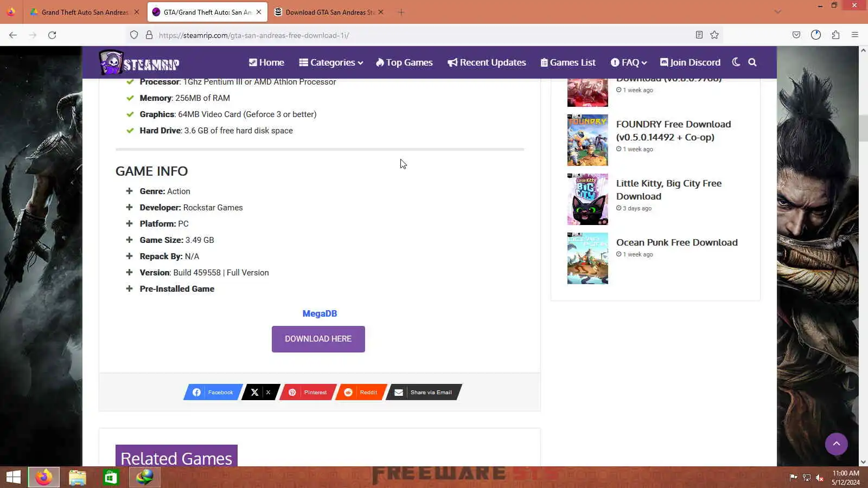Open the taskbar clock showing 11:00 AM

pyautogui.click(x=846, y=478)
